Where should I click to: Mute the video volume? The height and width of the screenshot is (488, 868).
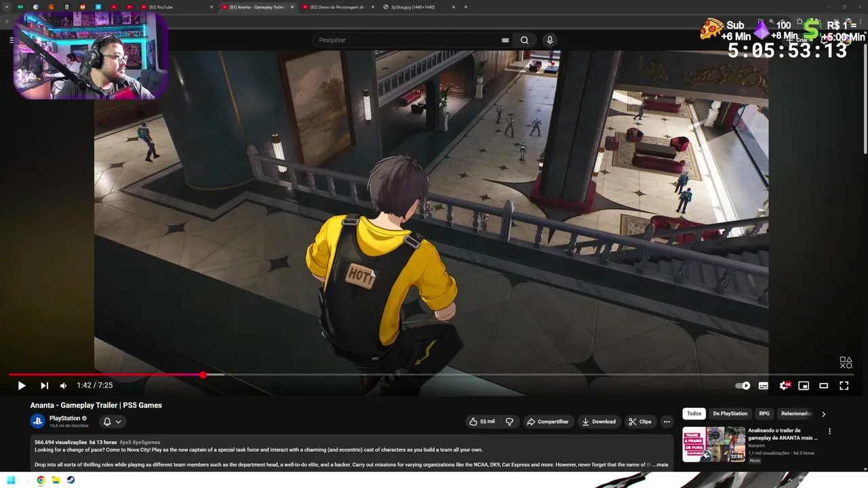click(x=63, y=386)
